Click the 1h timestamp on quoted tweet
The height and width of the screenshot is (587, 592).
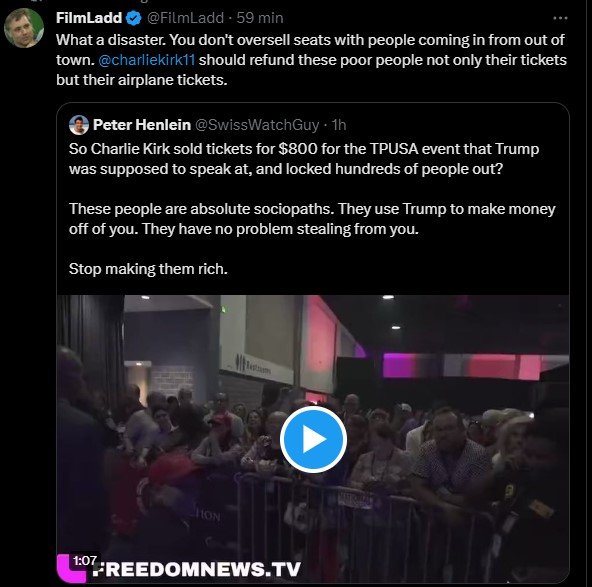click(339, 125)
